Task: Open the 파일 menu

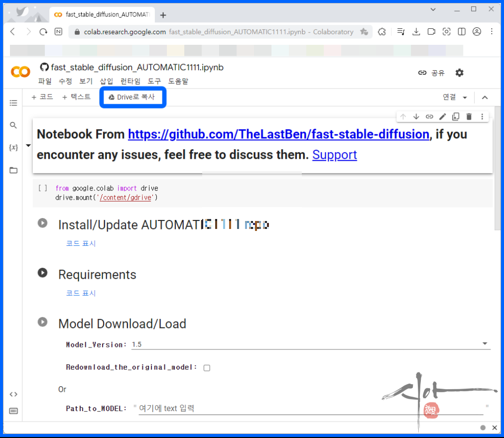Action: [45, 81]
